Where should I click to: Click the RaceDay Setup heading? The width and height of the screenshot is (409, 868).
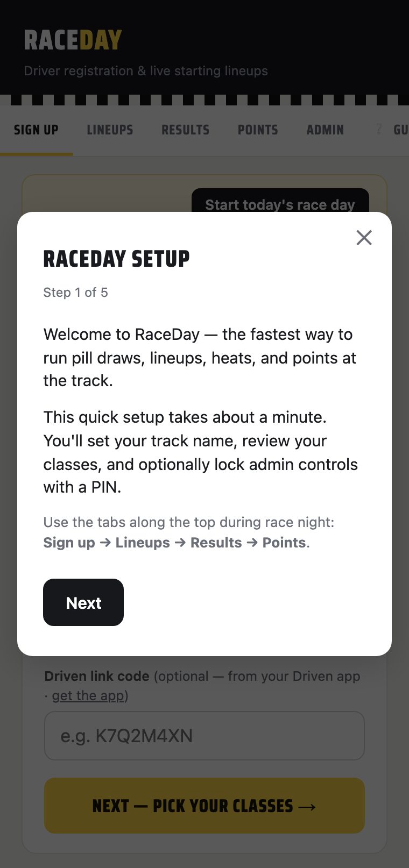[x=117, y=259]
